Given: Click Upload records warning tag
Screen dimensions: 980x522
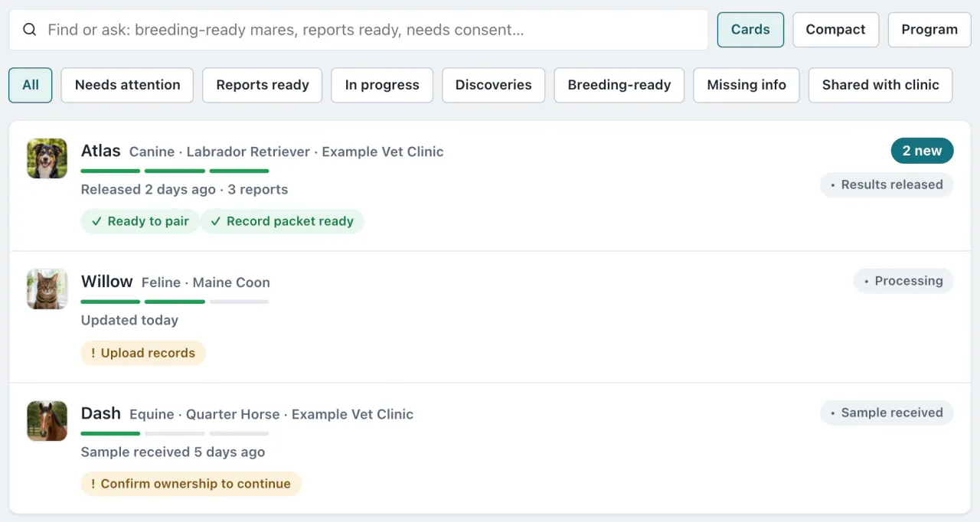Looking at the screenshot, I should [143, 353].
